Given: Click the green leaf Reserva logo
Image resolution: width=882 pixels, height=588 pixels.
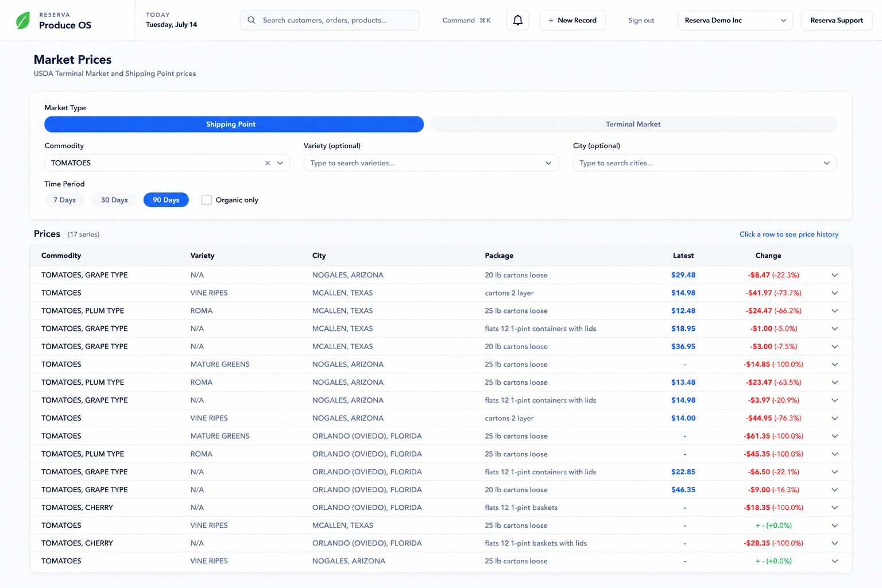Looking at the screenshot, I should pyautogui.click(x=23, y=21).
